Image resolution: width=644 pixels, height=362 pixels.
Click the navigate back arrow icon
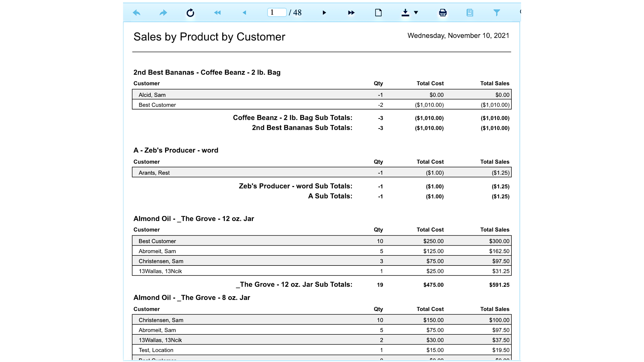tap(137, 13)
